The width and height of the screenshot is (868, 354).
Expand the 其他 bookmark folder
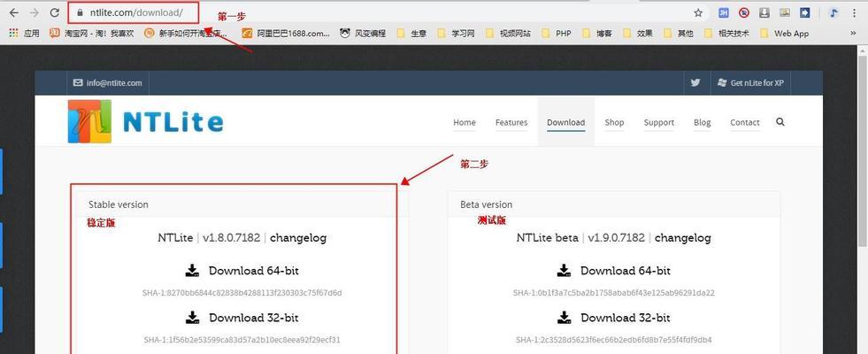678,34
